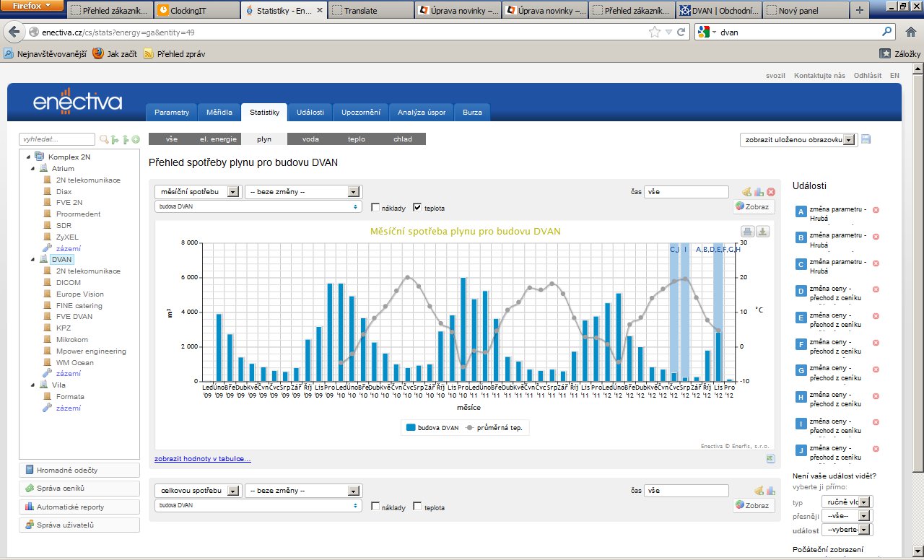
Task: Open zobrazit hodnoty v tabulce link
Action: (x=203, y=459)
